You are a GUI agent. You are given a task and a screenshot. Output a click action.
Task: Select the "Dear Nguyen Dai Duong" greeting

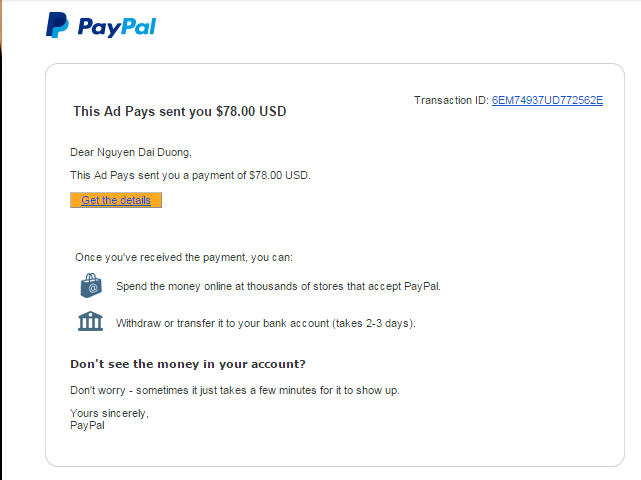(130, 152)
